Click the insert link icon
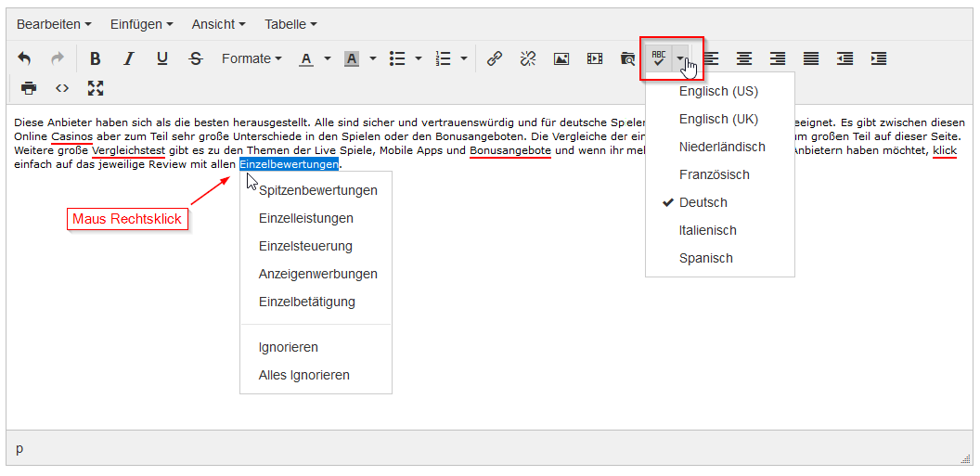This screenshot has height=476, width=980. click(x=495, y=58)
